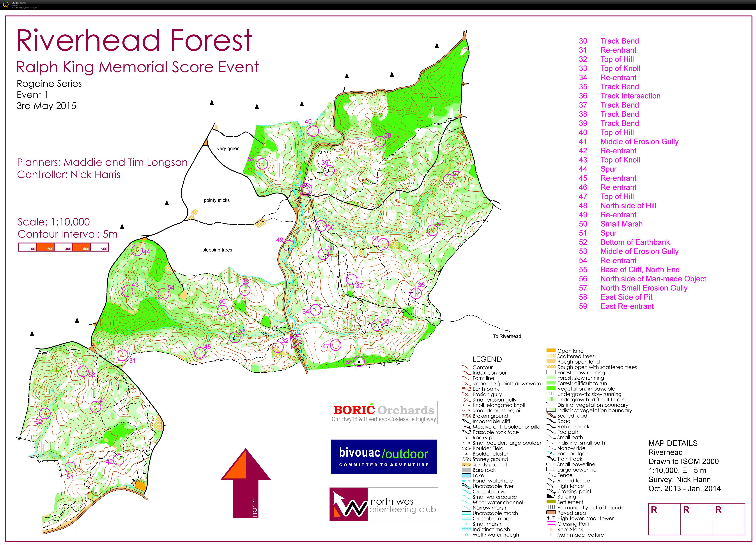Image resolution: width=756 pixels, height=545 pixels.
Task: Select control circle 35 on the map
Action: [x=377, y=325]
